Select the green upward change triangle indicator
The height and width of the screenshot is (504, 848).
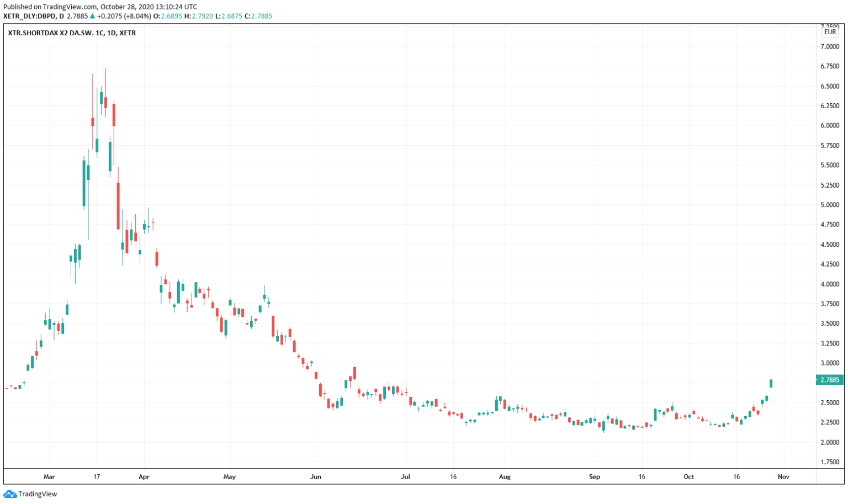coord(91,16)
